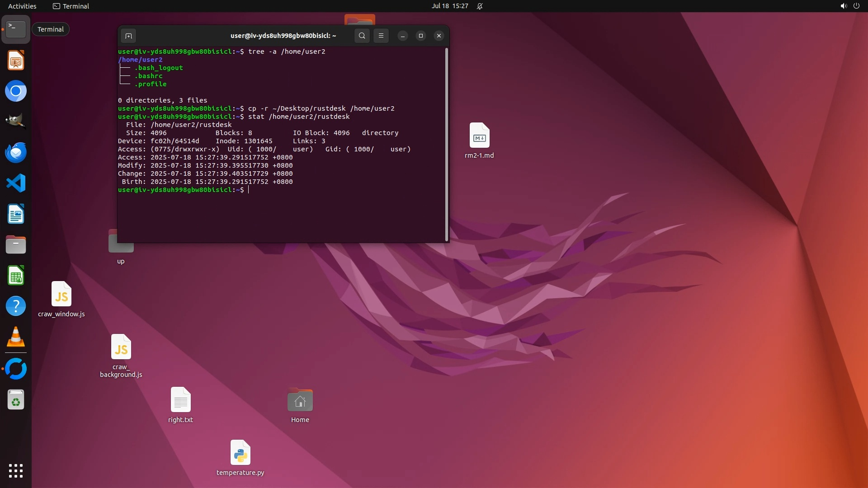The image size is (868, 488).
Task: Open the Terminal app menu
Action: pos(71,6)
